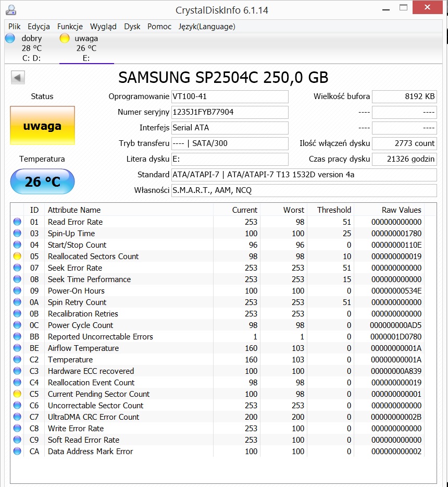This screenshot has width=448, height=487.
Task: Open the Dysk menu
Action: pos(132,27)
